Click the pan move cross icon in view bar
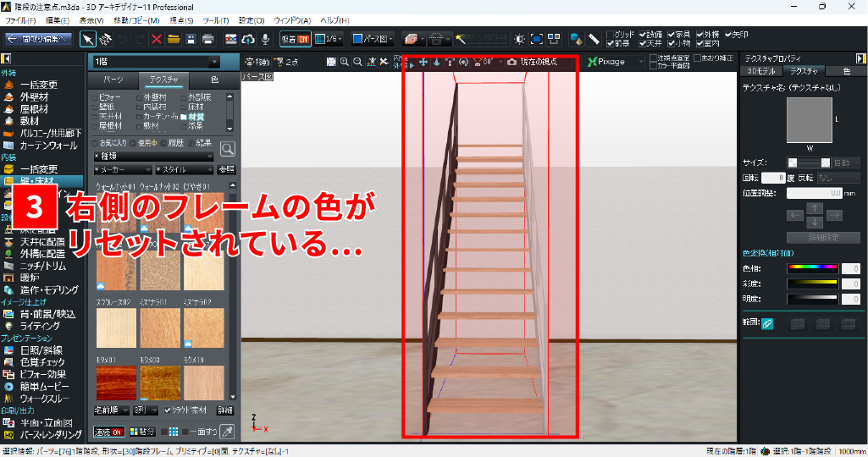The height and width of the screenshot is (457, 868). [423, 62]
